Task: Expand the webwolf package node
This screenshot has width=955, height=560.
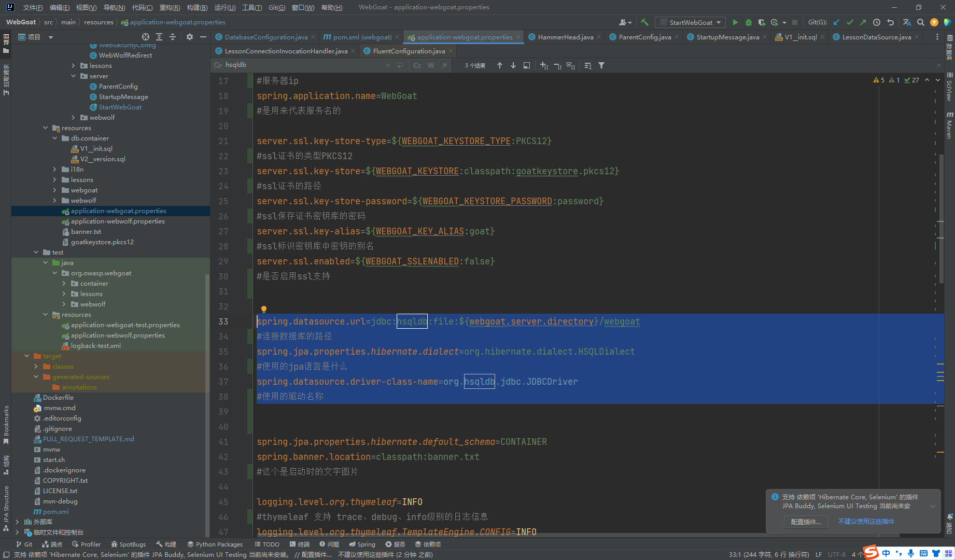Action: pyautogui.click(x=73, y=118)
